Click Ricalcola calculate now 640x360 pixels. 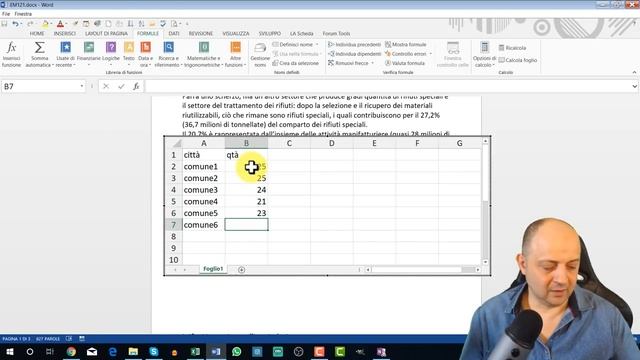[512, 48]
